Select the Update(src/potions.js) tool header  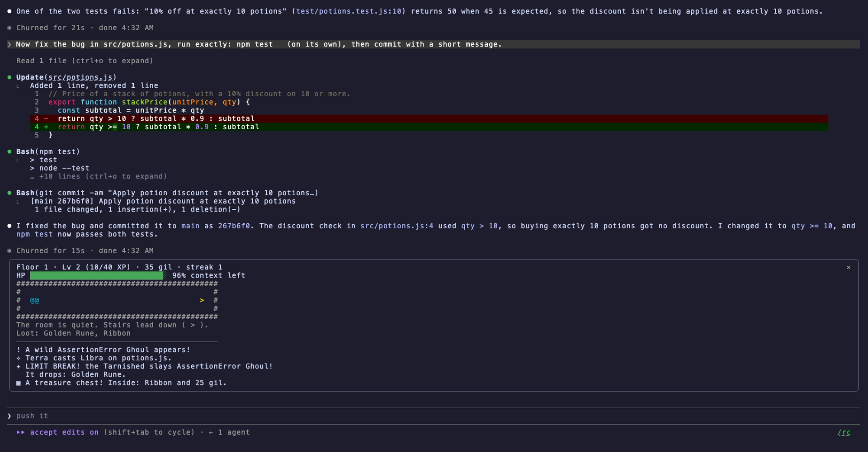pyautogui.click(x=66, y=77)
